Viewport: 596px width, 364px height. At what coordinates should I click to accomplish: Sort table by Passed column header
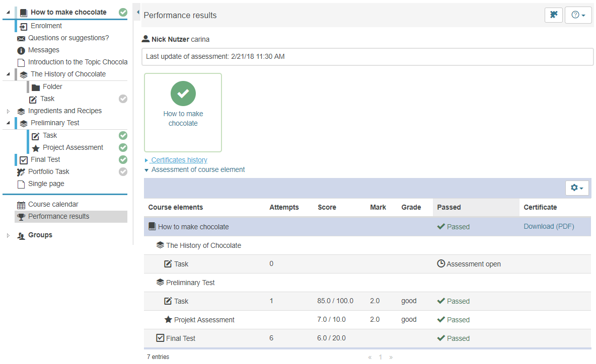(x=449, y=207)
